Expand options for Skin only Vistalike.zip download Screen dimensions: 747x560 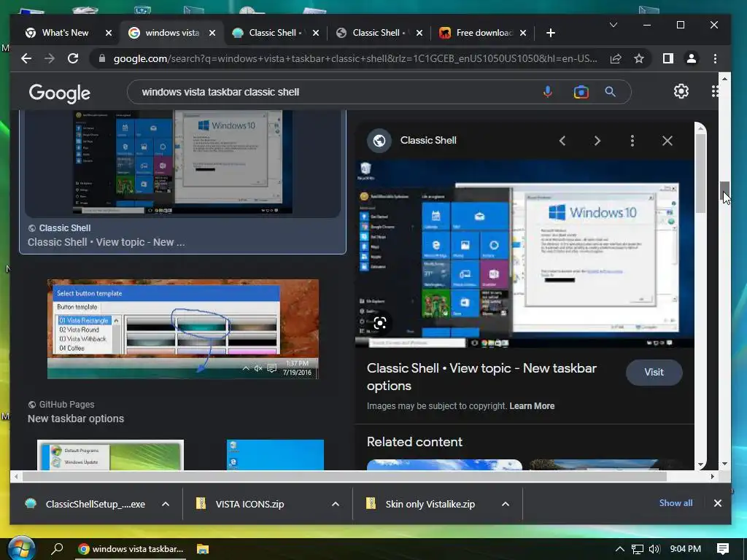point(506,504)
